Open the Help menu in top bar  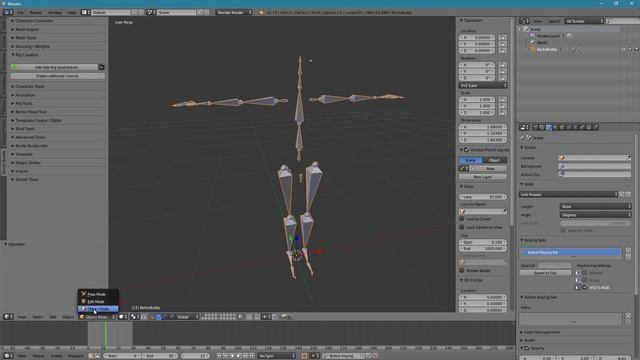[x=72, y=13]
